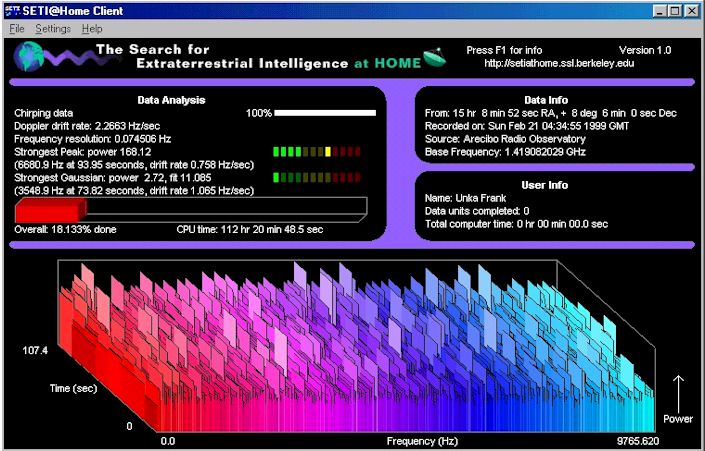Maximize the SETI@Home Client window
Image resolution: width=705 pixels, height=451 pixels.
(x=674, y=11)
